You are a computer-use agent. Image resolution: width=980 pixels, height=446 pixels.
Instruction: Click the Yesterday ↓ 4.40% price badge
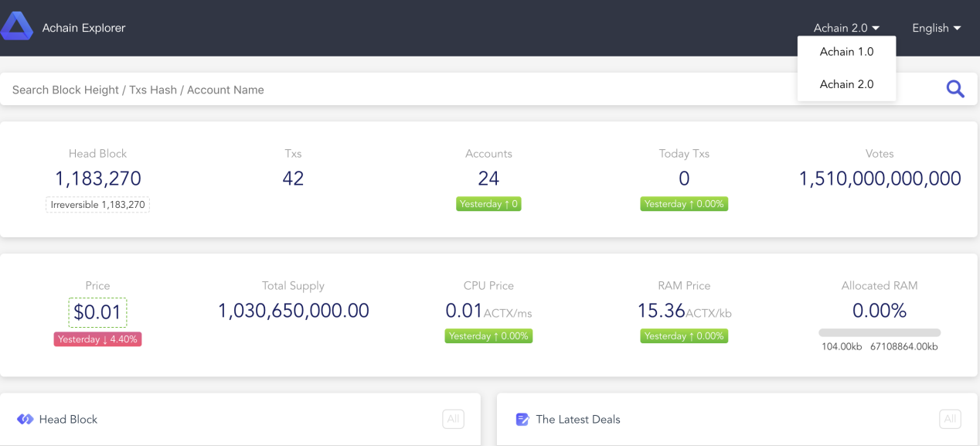97,339
